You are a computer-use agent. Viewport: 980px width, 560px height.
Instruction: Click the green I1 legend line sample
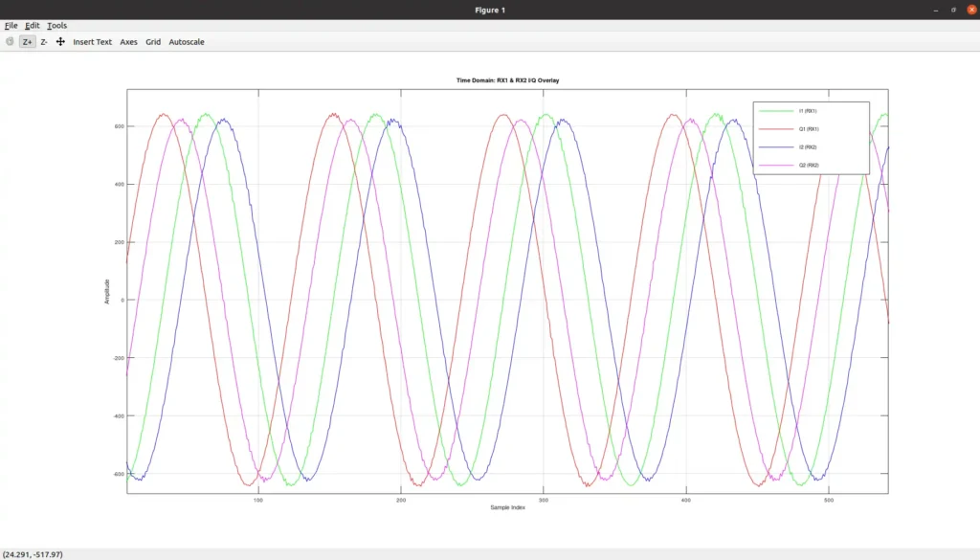[x=775, y=111]
